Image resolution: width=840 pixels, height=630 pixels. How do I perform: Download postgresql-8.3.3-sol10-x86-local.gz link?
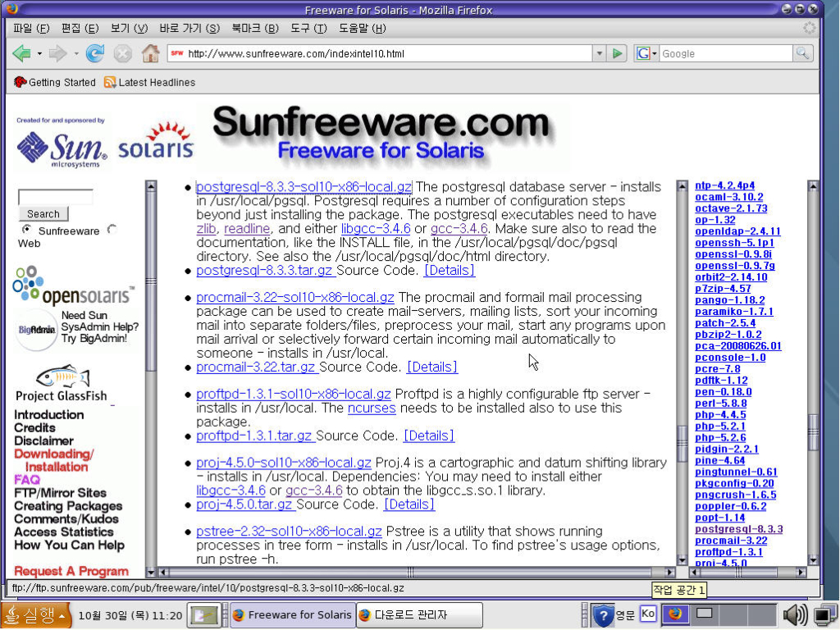(x=304, y=187)
